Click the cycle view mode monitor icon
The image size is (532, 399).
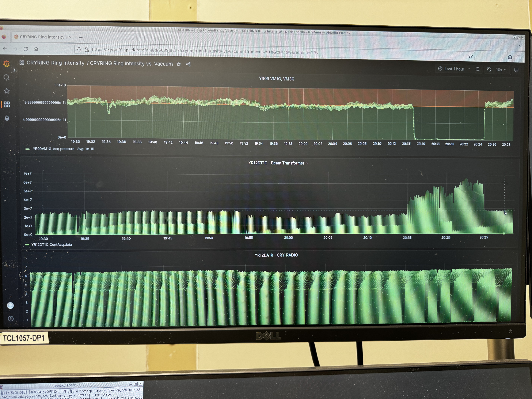coord(516,70)
